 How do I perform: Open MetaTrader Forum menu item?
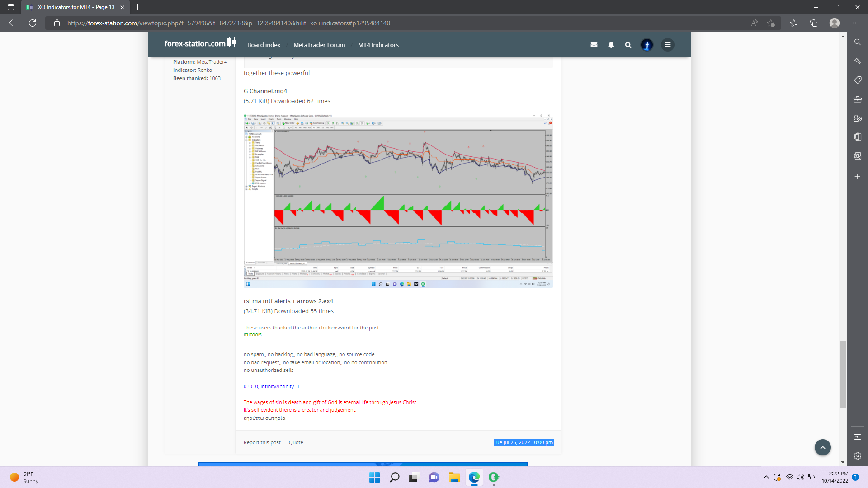point(319,45)
